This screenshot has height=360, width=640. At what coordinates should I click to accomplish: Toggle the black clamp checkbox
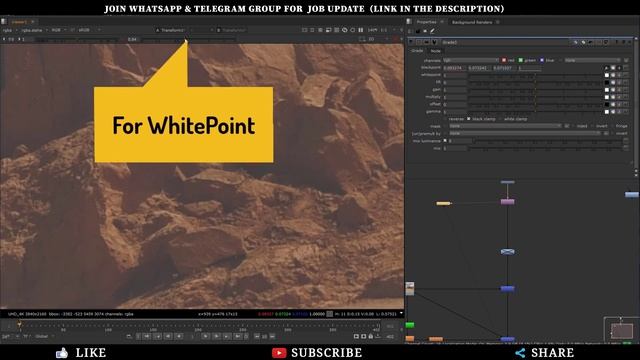pyautogui.click(x=469, y=119)
